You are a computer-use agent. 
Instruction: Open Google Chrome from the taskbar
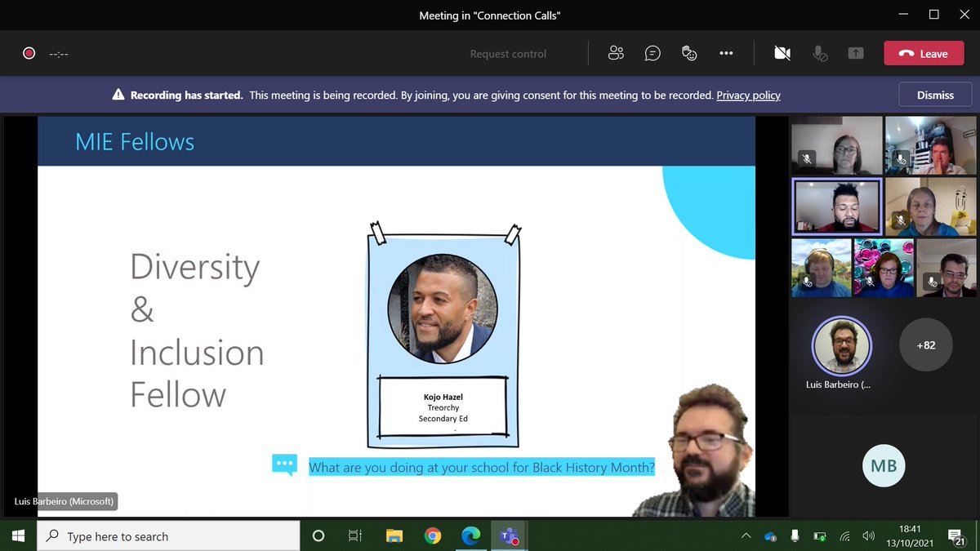click(x=433, y=535)
